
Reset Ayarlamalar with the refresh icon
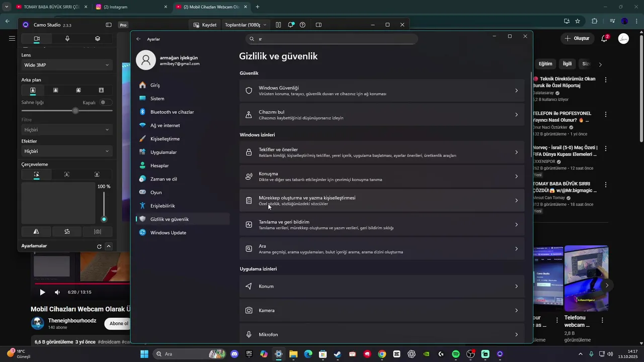point(99,246)
